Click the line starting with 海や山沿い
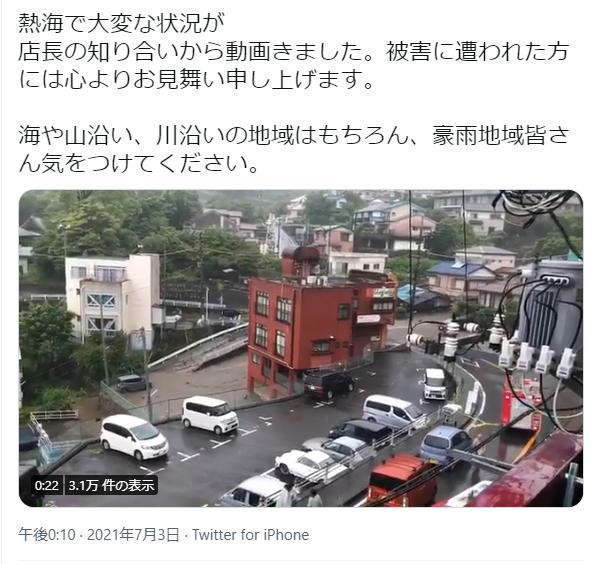Image resolution: width=599 pixels, height=564 pixels. pos(294,136)
